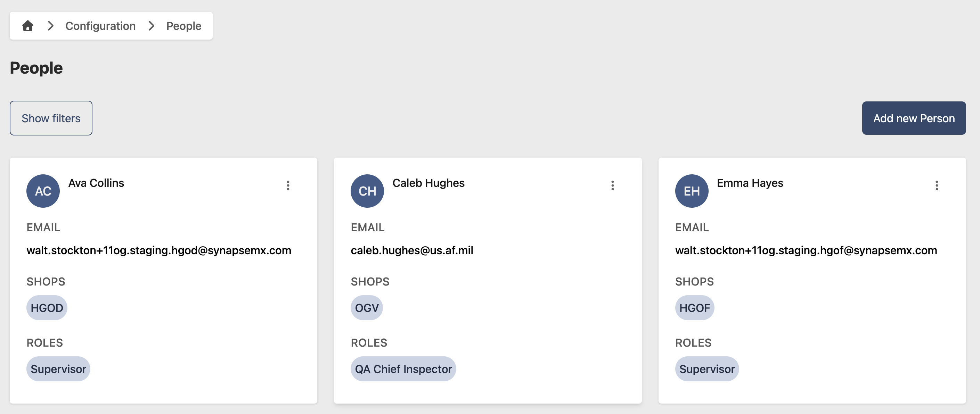
Task: Select the OGV shop chip
Action: [x=367, y=308]
